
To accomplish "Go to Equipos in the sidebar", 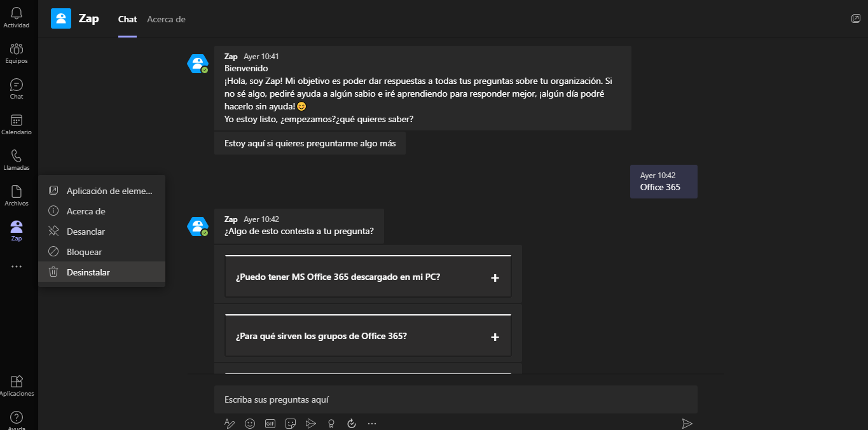I will (x=17, y=53).
